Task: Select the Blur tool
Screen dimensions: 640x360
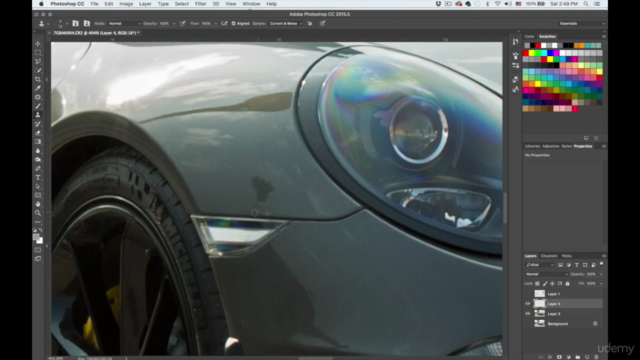Action: tap(38, 151)
